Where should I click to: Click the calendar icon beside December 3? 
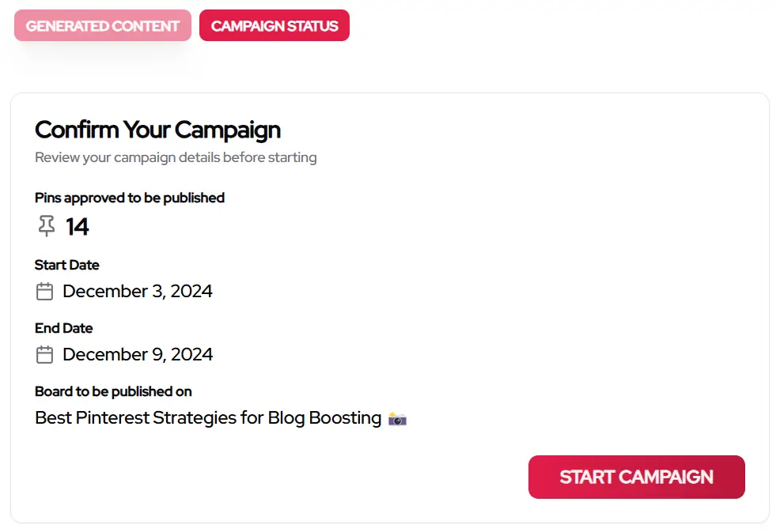[x=44, y=292]
